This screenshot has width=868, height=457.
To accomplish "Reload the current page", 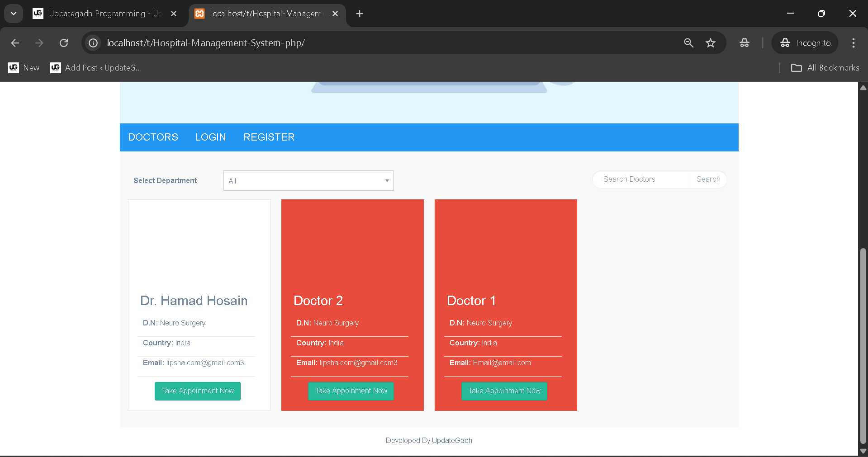I will tap(64, 43).
